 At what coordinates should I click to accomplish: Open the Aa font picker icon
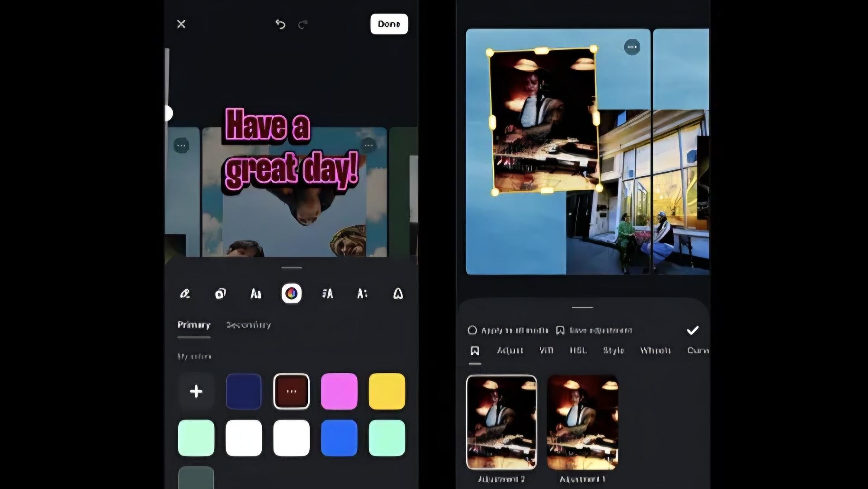point(256,294)
